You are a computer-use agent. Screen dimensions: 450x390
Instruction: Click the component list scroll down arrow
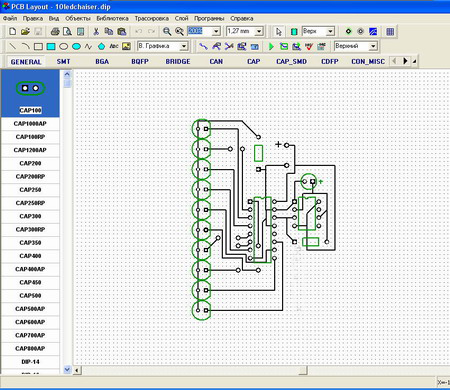[67, 369]
